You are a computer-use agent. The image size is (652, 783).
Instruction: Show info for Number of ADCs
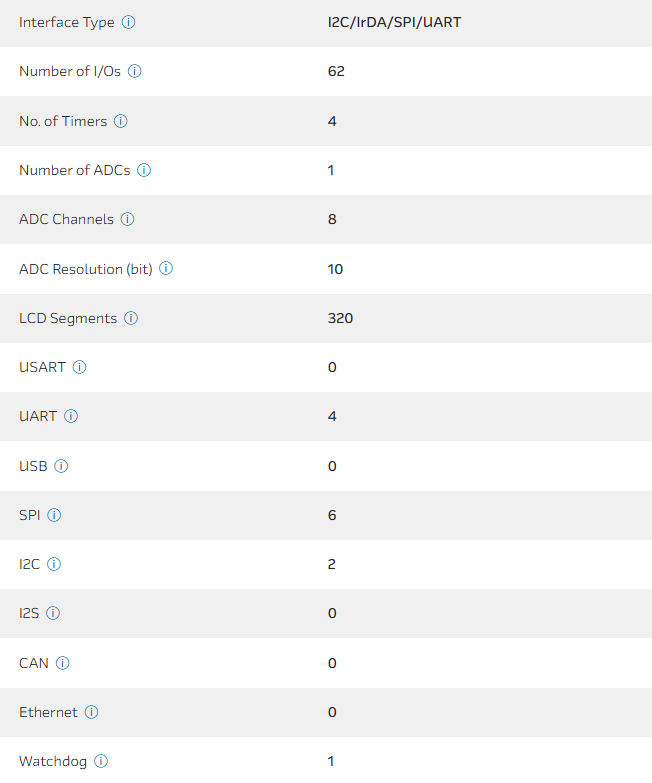pos(144,170)
